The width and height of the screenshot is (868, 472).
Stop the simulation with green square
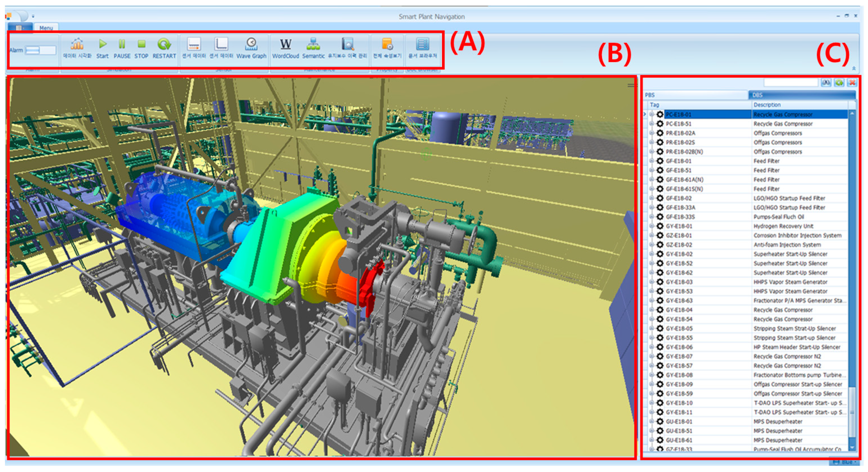[141, 44]
